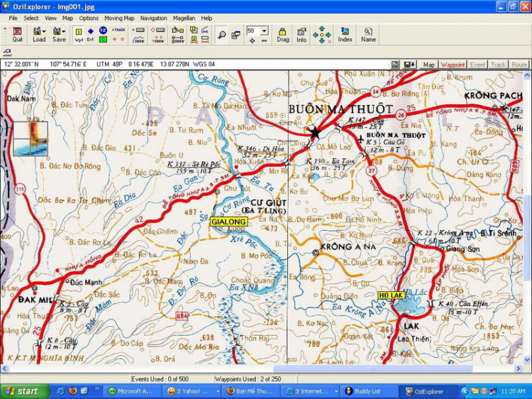The image size is (532, 399).
Task: Click the flag-and-box icon above the route SHOW icon
Action: coord(178,31)
